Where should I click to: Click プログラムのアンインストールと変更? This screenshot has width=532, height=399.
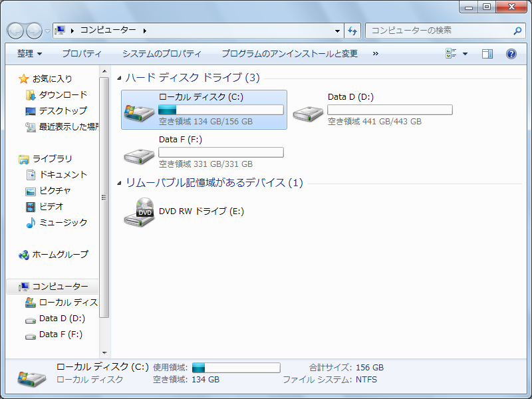click(289, 54)
